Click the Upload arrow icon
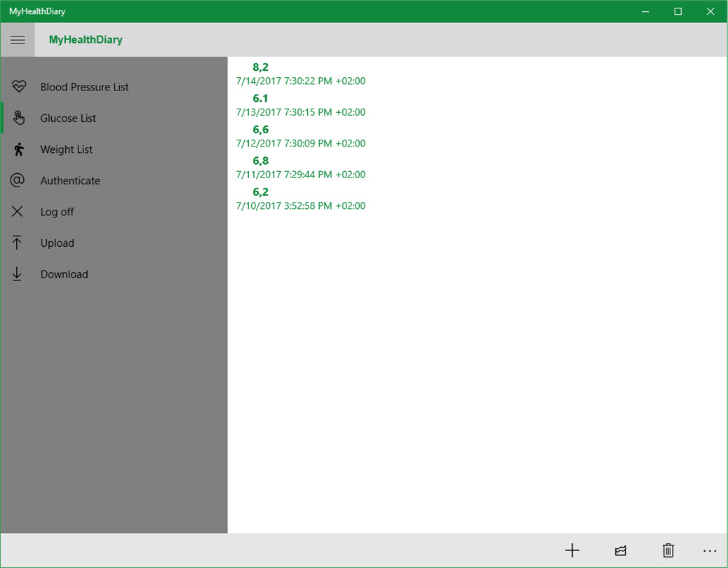 click(17, 242)
